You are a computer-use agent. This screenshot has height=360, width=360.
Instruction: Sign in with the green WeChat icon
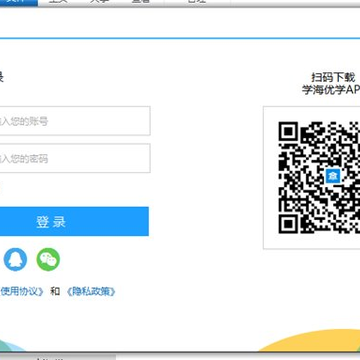point(48,259)
